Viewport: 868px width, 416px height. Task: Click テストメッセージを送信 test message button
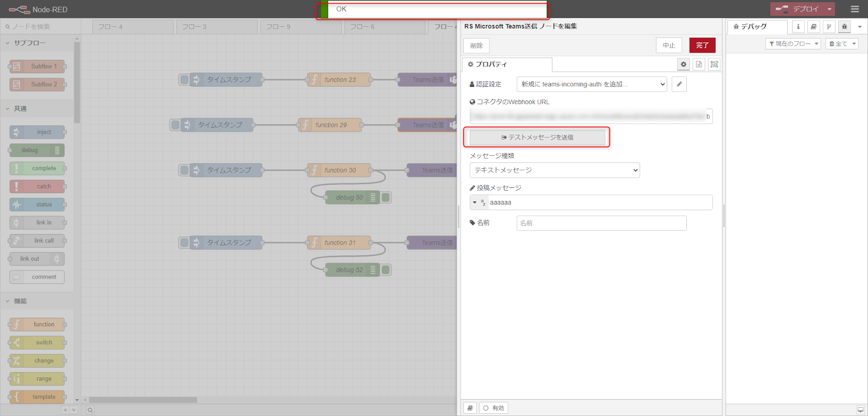pyautogui.click(x=537, y=137)
